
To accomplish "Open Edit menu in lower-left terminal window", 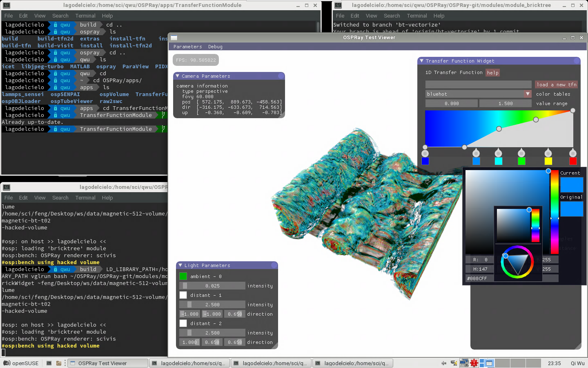I will pos(24,198).
